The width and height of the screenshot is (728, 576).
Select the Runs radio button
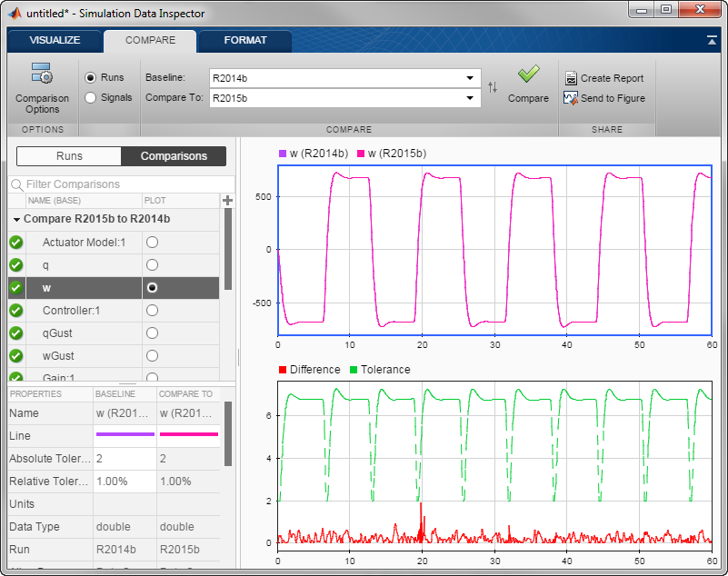[x=91, y=78]
